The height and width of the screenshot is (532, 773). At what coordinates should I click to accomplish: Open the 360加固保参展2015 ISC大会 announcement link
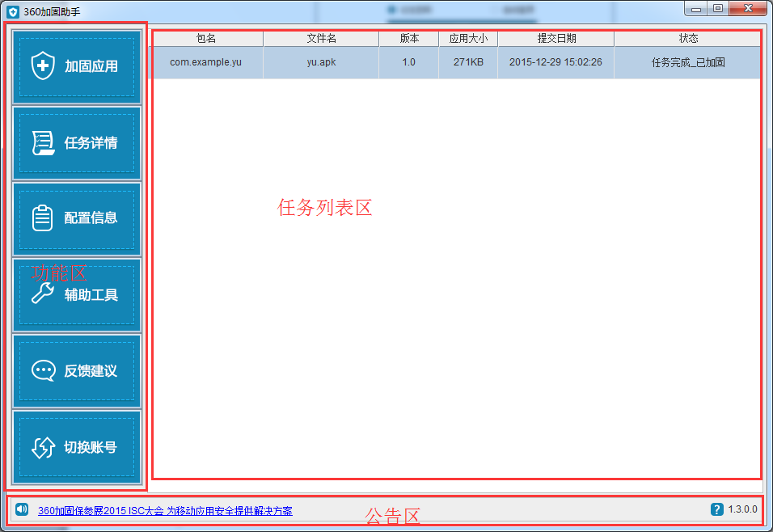pos(165,511)
